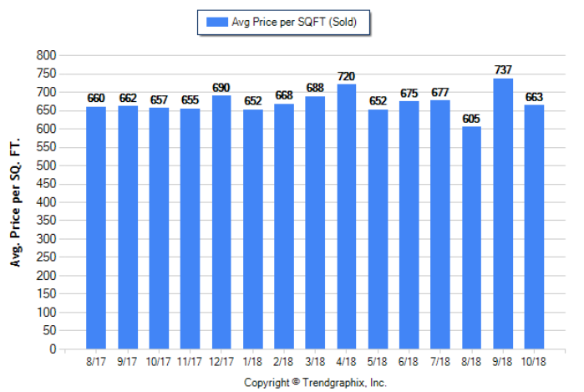The width and height of the screenshot is (584, 392).
Task: Choose the 3/18 bar valued 688
Action: [x=315, y=222]
